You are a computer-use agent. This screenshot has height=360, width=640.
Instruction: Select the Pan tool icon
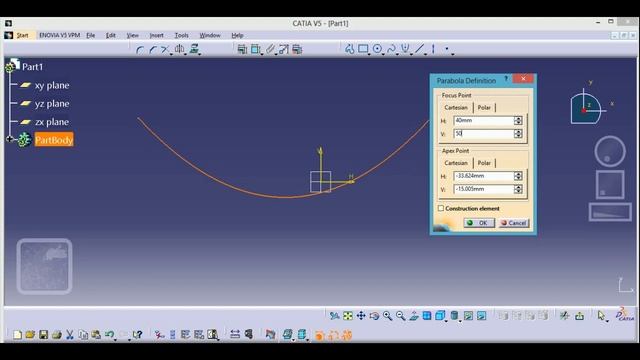(361, 316)
